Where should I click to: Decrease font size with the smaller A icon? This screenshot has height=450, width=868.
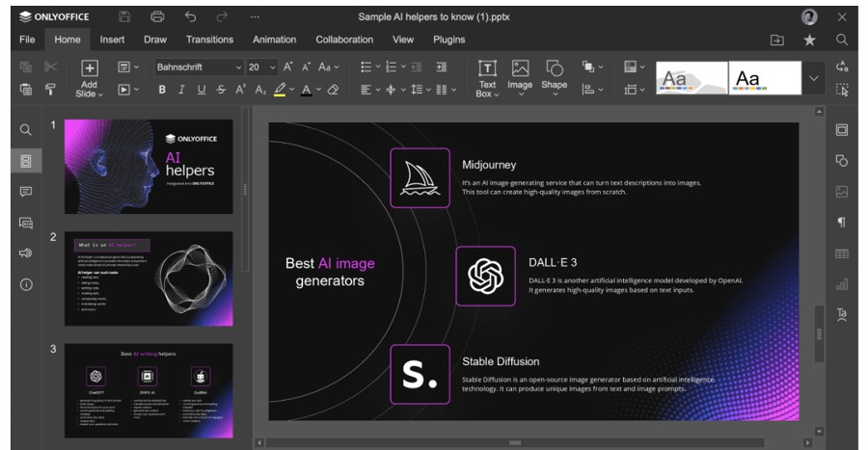coord(306,66)
